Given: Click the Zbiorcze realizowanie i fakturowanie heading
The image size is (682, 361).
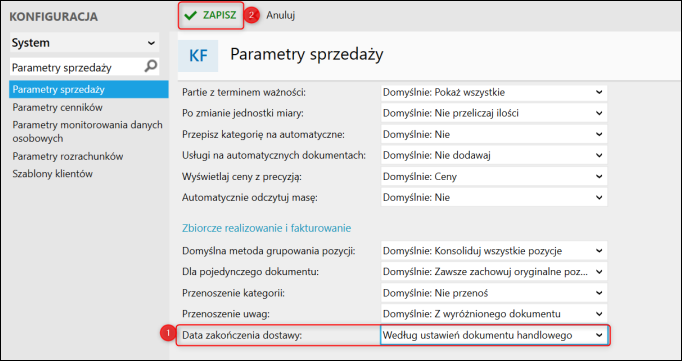Looking at the screenshot, I should point(267,228).
